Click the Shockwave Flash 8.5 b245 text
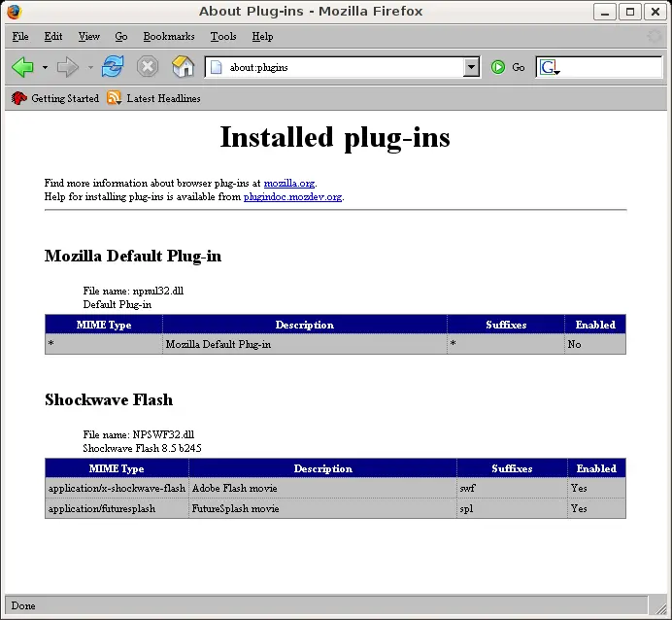 point(142,448)
